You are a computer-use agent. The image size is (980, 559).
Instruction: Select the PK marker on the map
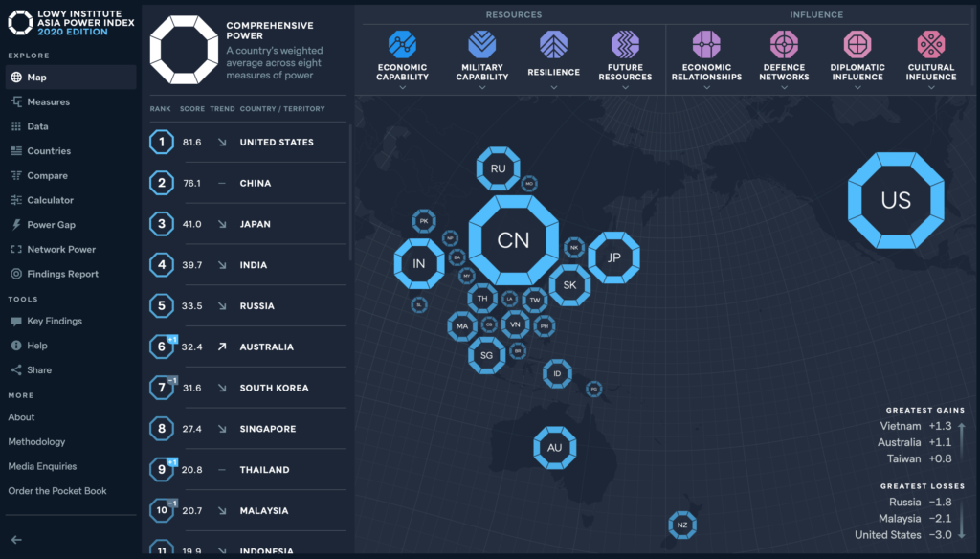pyautogui.click(x=424, y=221)
